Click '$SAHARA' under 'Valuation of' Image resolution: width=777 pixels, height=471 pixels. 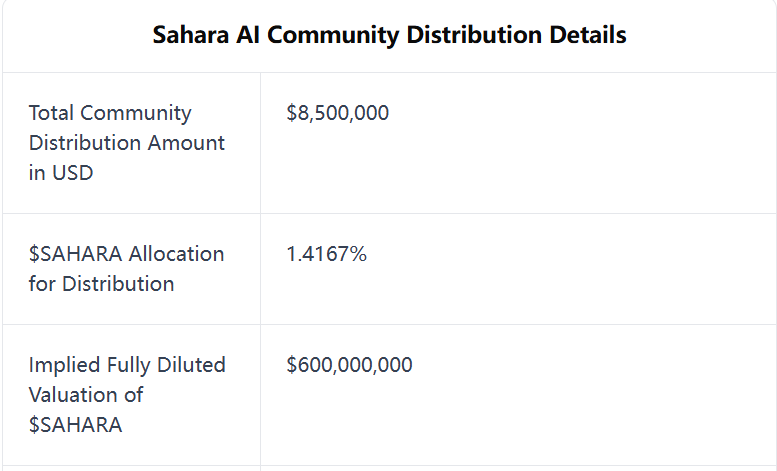pyautogui.click(x=75, y=425)
